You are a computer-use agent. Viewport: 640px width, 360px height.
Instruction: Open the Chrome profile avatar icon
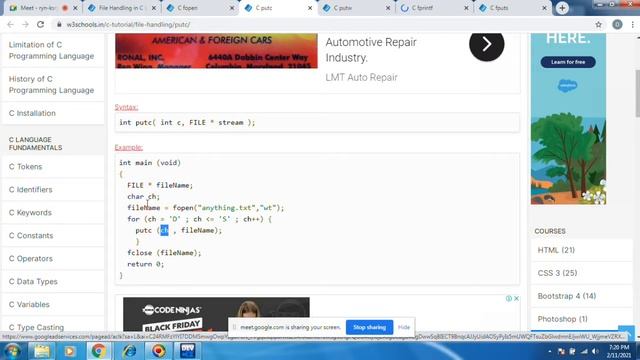click(617, 24)
